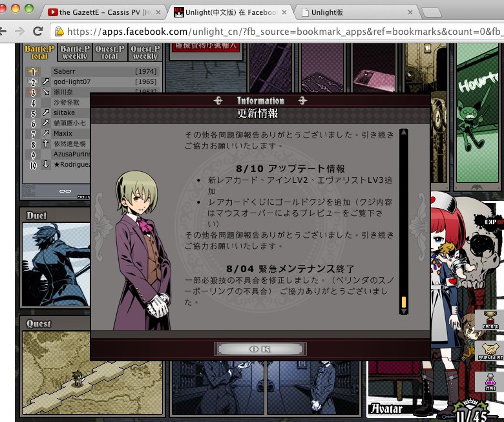Open the Duel panel image
Viewport: 504px width, 422px height.
(x=56, y=264)
